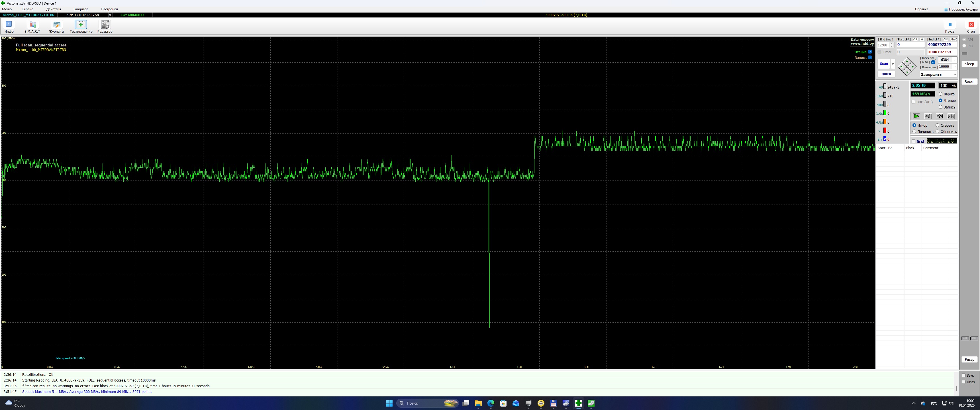
Task: Open the S.M.A.R.T panel
Action: pyautogui.click(x=32, y=27)
